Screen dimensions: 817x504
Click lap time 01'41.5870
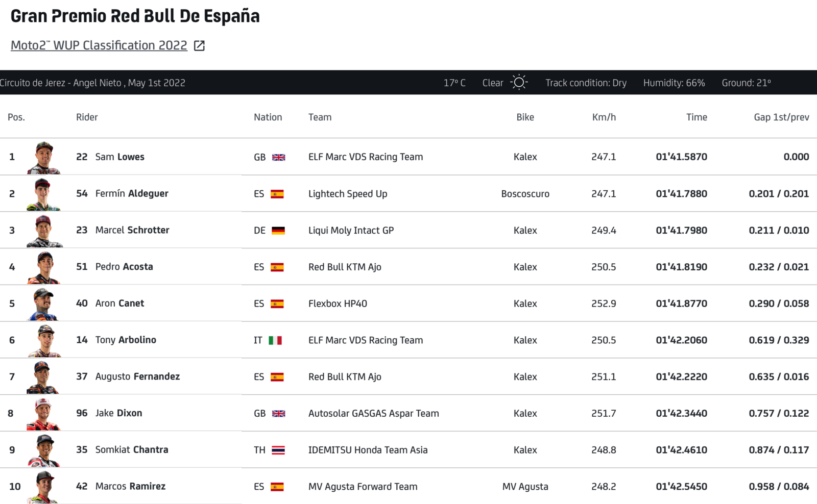(682, 157)
